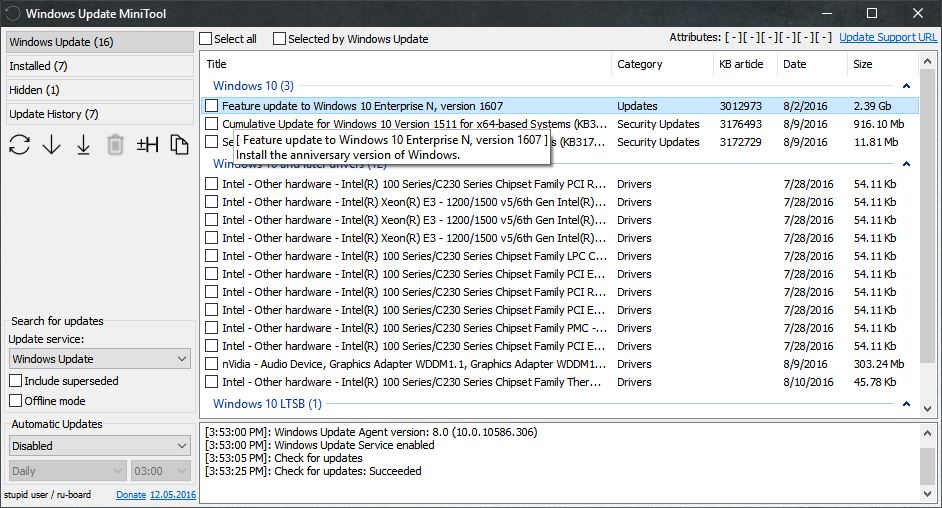Check the Cumulative Update 1511 box

tap(211, 124)
